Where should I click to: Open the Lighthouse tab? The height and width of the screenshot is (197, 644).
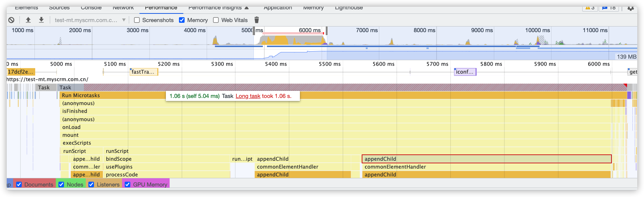point(349,8)
